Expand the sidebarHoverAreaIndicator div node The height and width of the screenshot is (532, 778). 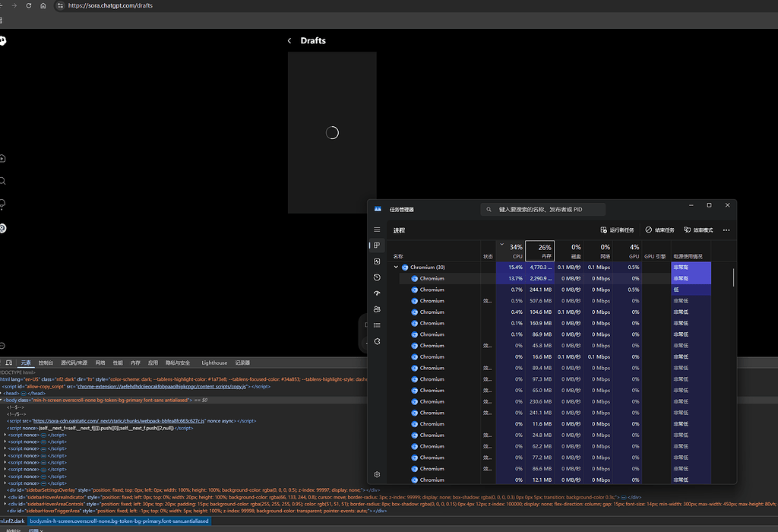pyautogui.click(x=5, y=497)
